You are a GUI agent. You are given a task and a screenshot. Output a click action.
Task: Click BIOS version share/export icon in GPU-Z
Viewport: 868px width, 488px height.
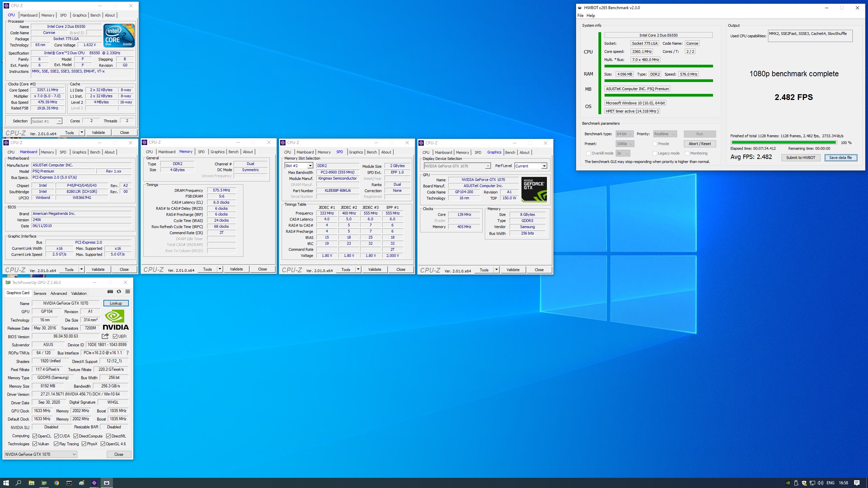tap(105, 336)
